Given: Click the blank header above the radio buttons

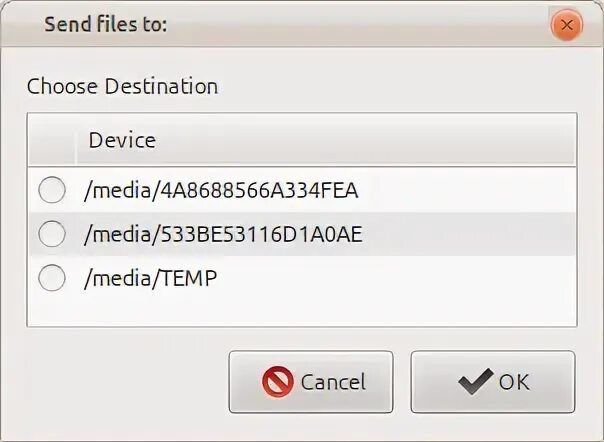Looking at the screenshot, I should tap(51, 140).
